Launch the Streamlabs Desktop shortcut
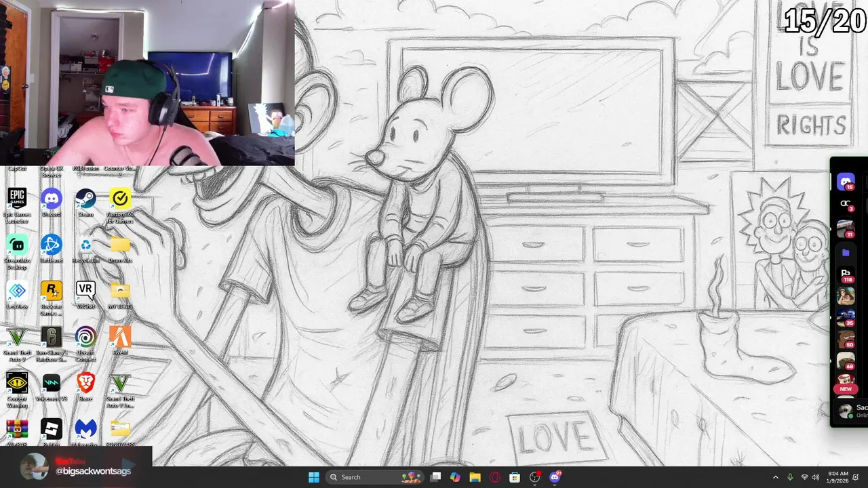 point(17,251)
